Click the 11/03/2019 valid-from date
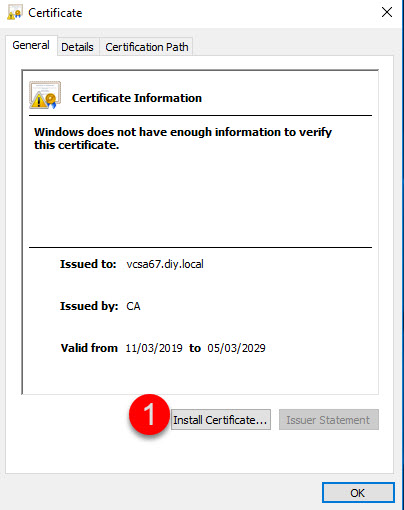Screen dimensions: 404x510 point(154,348)
